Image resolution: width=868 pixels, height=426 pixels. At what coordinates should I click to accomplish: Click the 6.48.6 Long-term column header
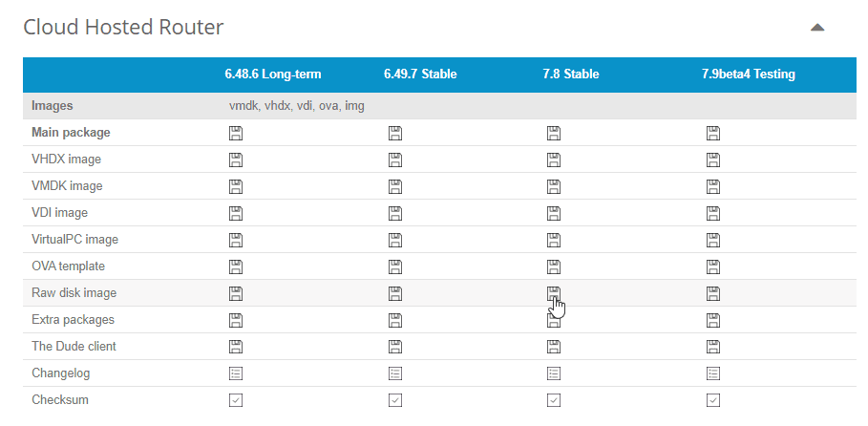coord(273,74)
